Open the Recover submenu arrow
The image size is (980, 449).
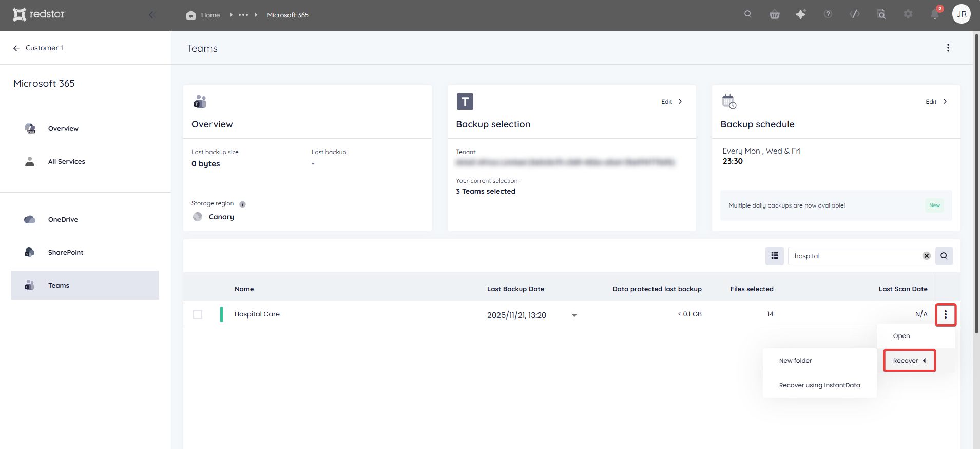[x=925, y=361]
